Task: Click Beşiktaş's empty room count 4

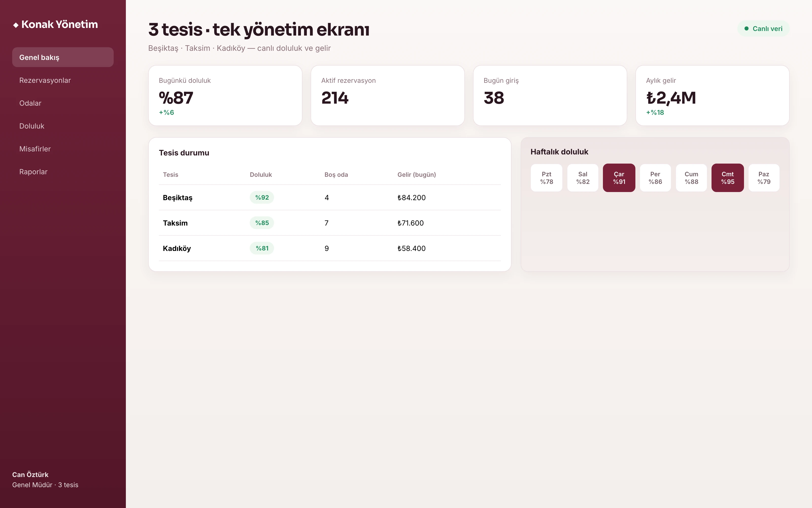Action: coord(327,198)
